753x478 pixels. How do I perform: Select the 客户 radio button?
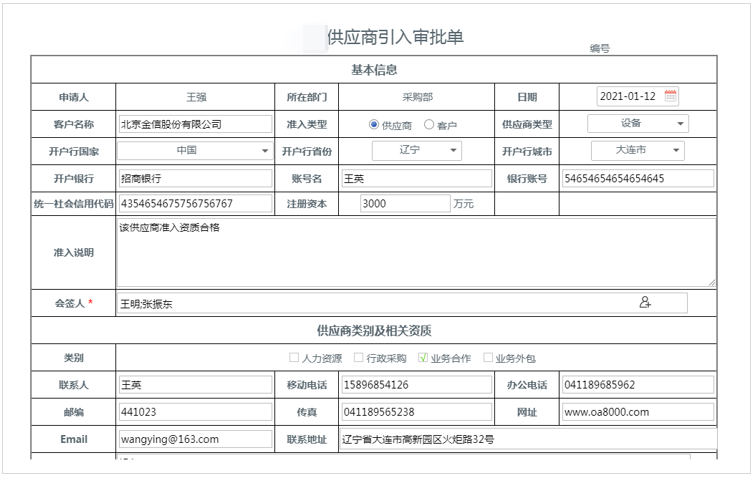[429, 125]
